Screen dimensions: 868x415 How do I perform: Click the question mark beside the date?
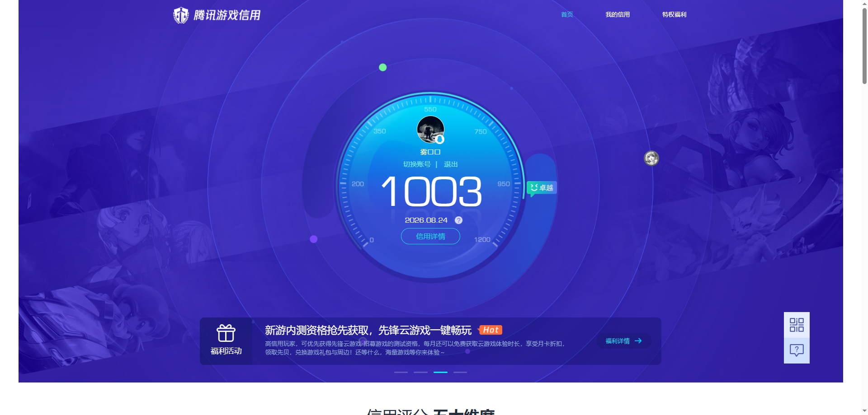(x=458, y=220)
